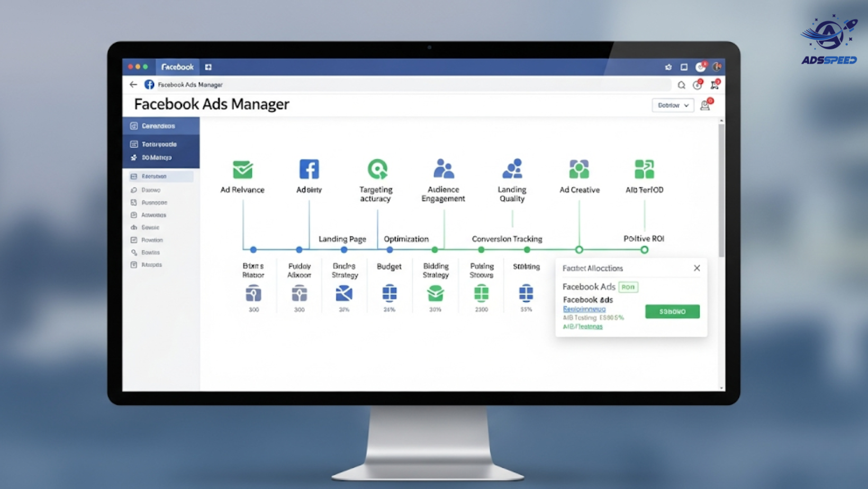
Task: Click the search magnifier icon in address bar
Action: [x=682, y=85]
